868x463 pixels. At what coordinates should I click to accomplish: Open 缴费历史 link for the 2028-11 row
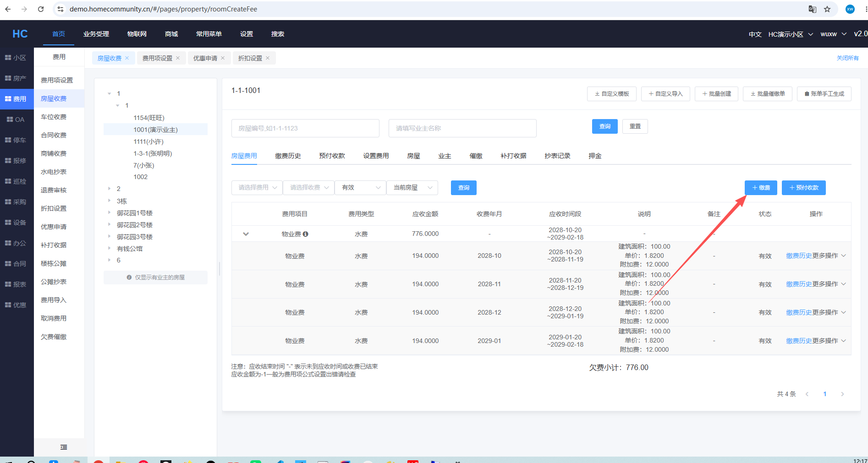click(x=799, y=284)
